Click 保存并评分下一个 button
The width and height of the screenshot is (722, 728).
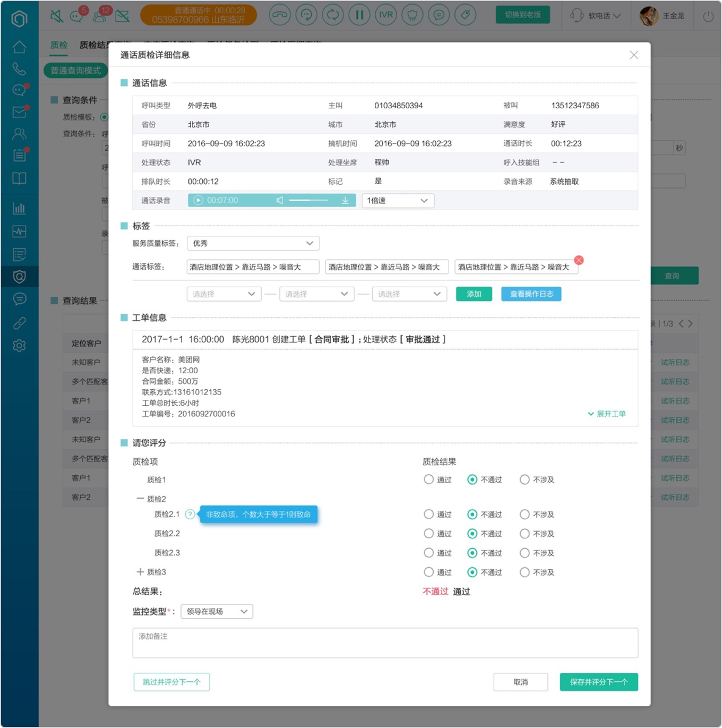pos(599,682)
